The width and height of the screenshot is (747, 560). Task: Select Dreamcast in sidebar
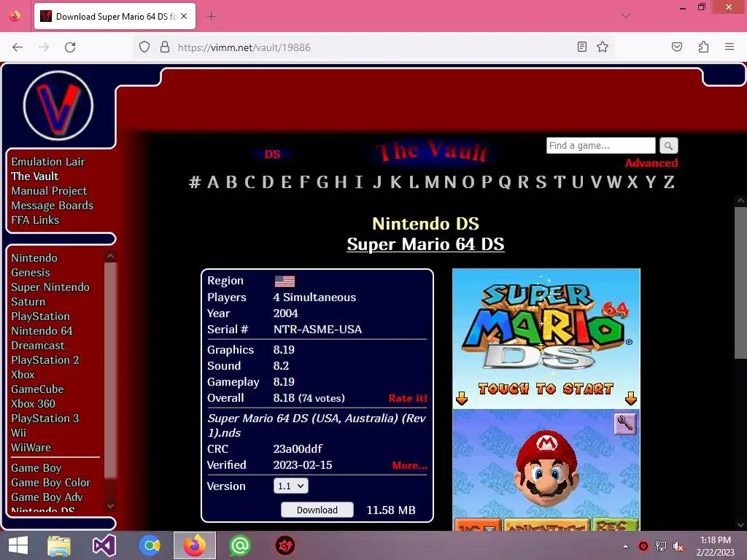click(38, 345)
